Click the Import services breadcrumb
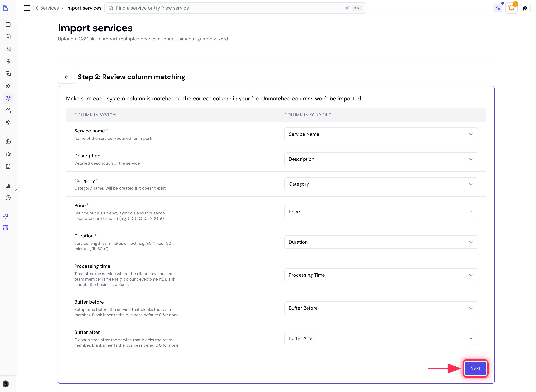The height and width of the screenshot is (392, 536). point(84,8)
